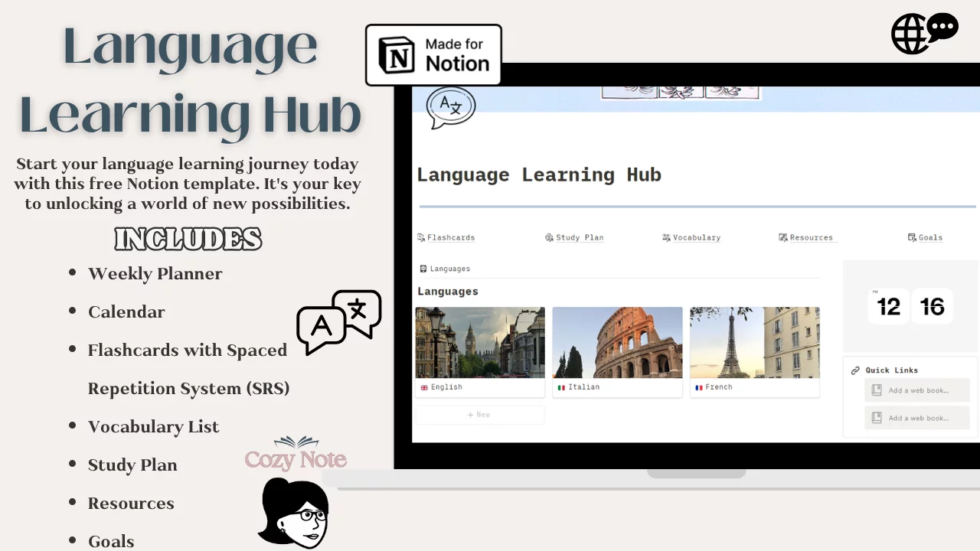Image resolution: width=980 pixels, height=551 pixels.
Task: Select the French card with Eiffel Tower
Action: [754, 351]
